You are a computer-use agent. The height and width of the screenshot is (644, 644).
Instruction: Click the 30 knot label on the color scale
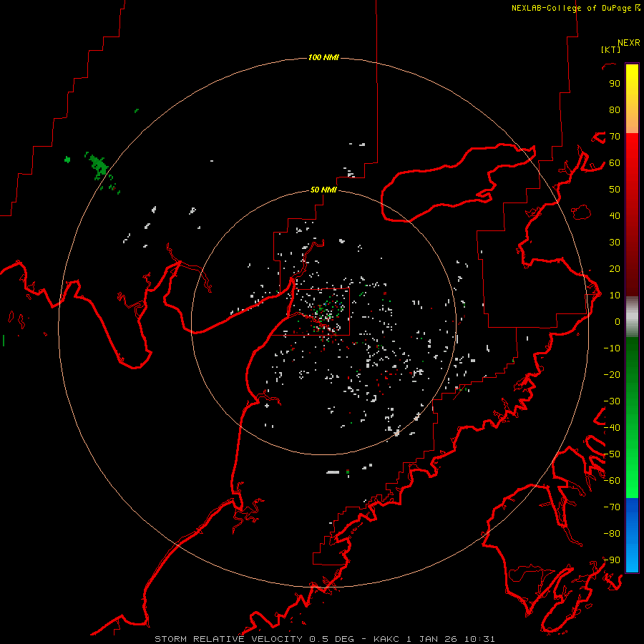point(615,243)
